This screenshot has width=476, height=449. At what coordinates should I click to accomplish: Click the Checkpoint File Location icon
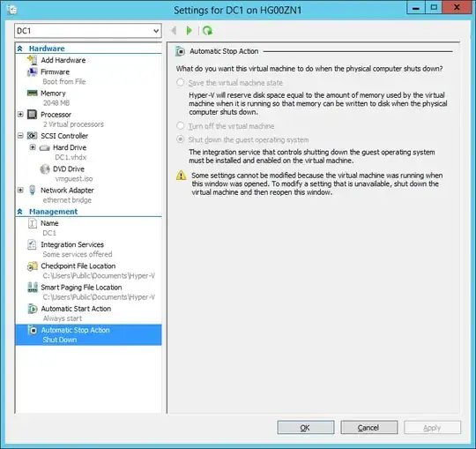click(x=33, y=266)
